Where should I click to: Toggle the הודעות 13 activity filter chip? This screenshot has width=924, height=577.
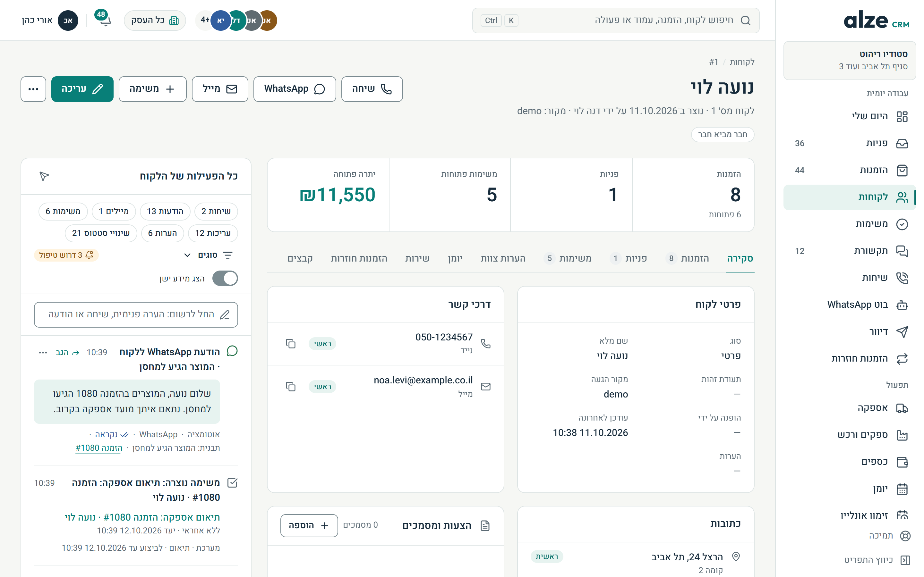coord(165,212)
